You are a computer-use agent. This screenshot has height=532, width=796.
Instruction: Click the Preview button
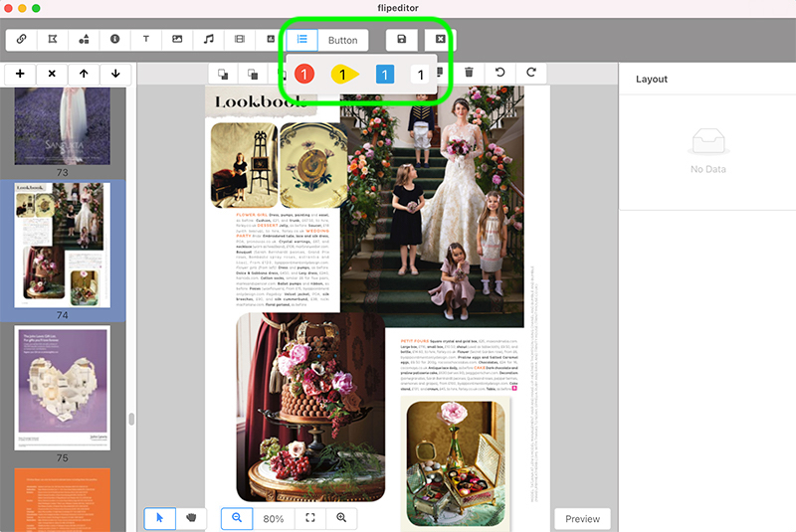(582, 519)
